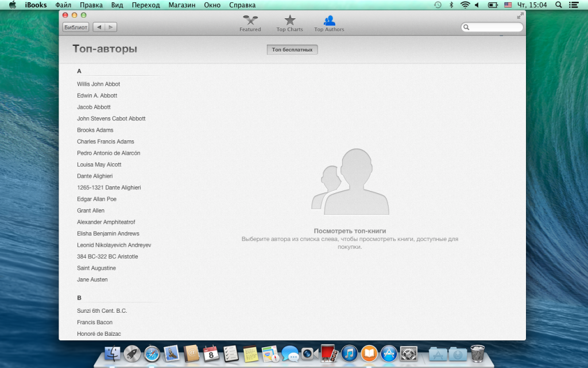Select author 384 BC-322 BC Aristotle
Viewport: 588px width, 368px height.
[x=107, y=256]
